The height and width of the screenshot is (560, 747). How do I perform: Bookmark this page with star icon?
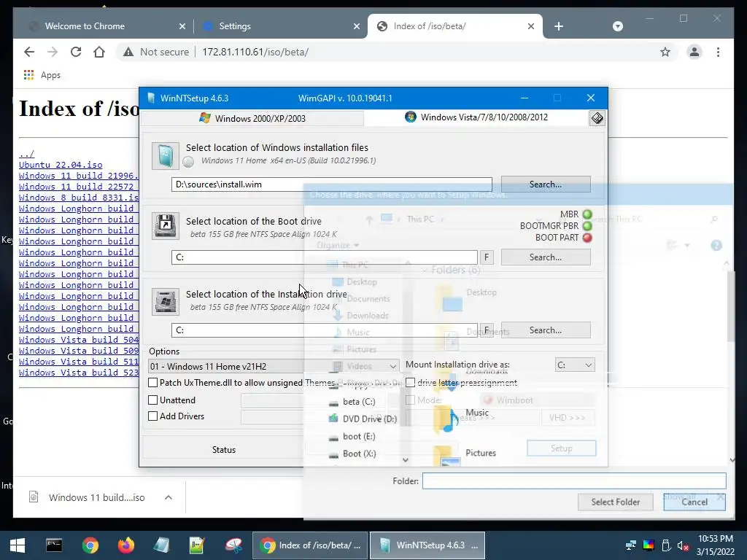click(x=665, y=52)
